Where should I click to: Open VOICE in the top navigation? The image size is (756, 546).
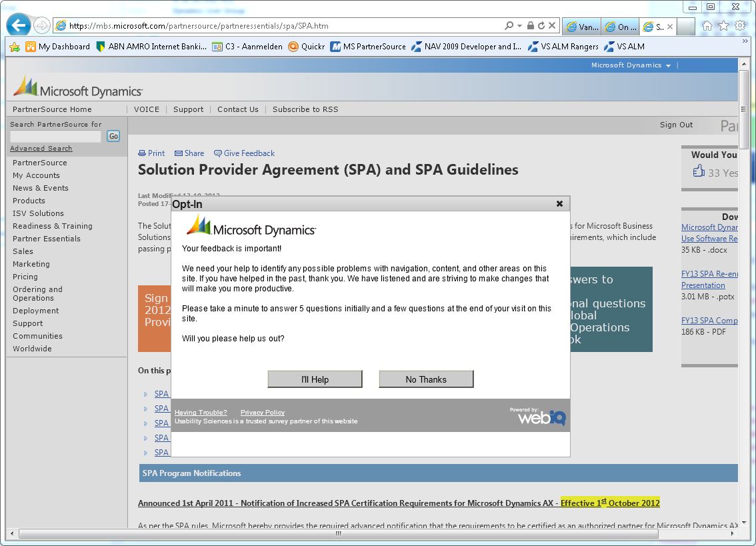point(147,109)
